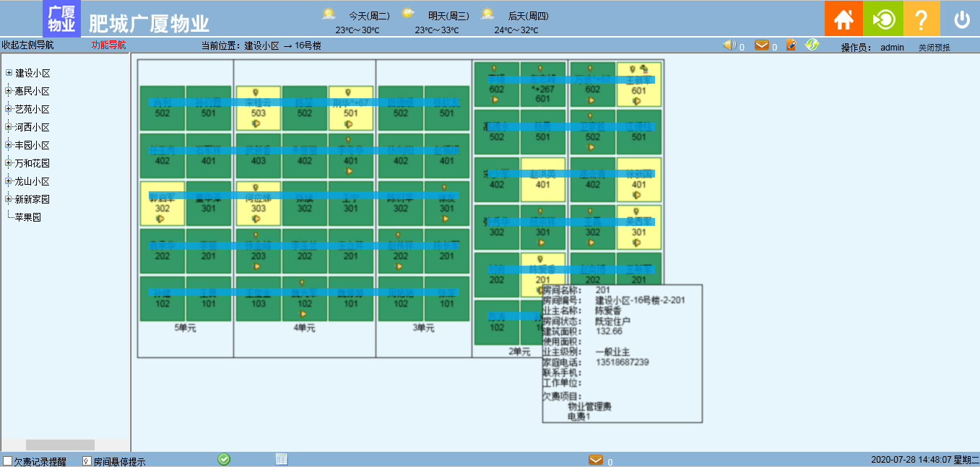Select room 402 in 4单元
The width and height of the screenshot is (980, 467).
[x=305, y=156]
